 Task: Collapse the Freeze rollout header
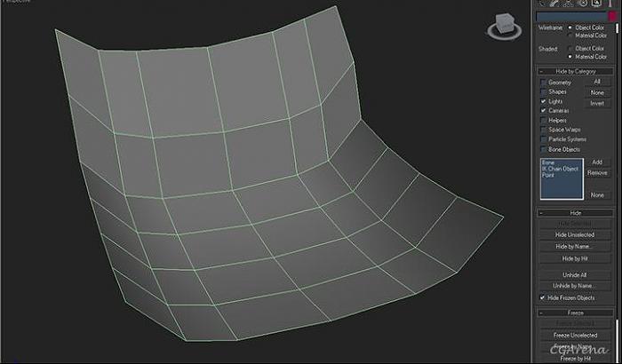(x=575, y=313)
